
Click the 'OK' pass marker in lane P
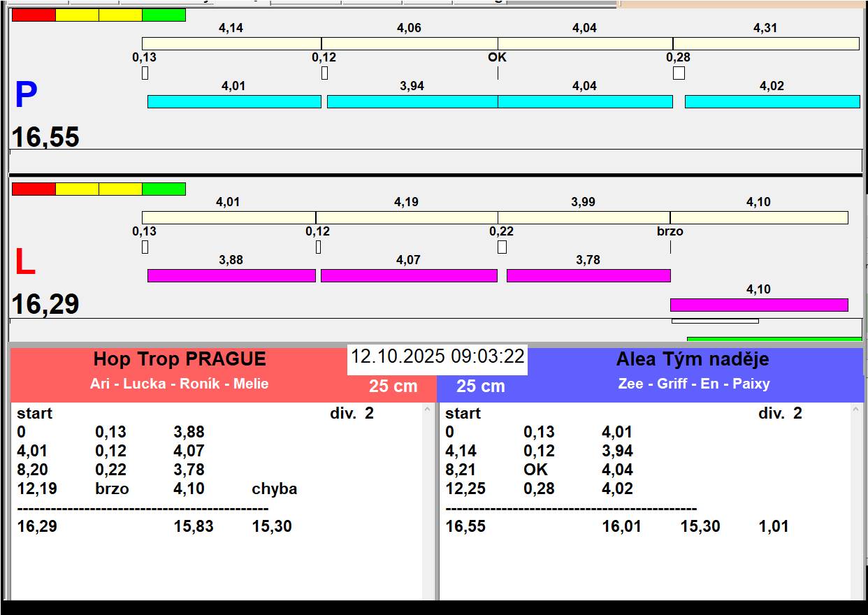tap(497, 57)
